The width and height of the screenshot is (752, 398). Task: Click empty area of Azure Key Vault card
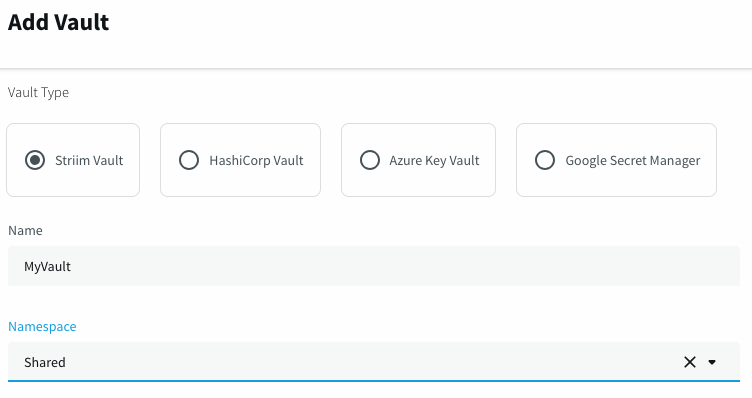point(418,185)
